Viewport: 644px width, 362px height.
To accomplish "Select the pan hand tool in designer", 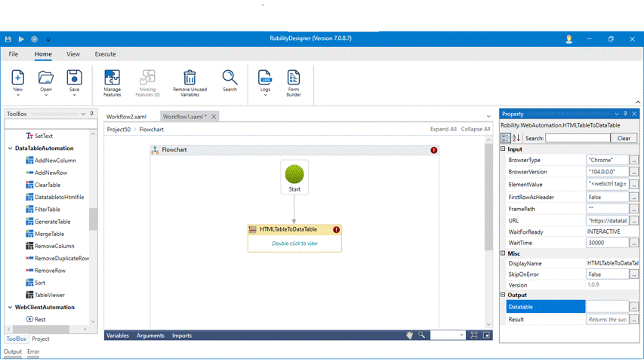I will 410,336.
